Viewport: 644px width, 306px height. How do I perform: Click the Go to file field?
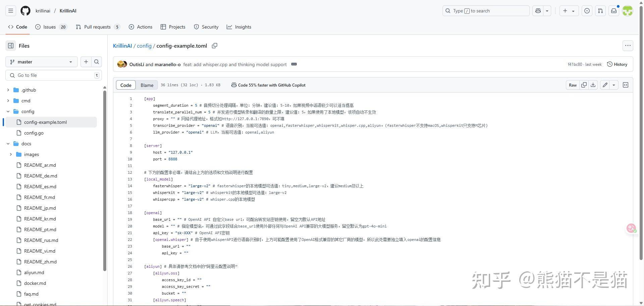point(54,75)
